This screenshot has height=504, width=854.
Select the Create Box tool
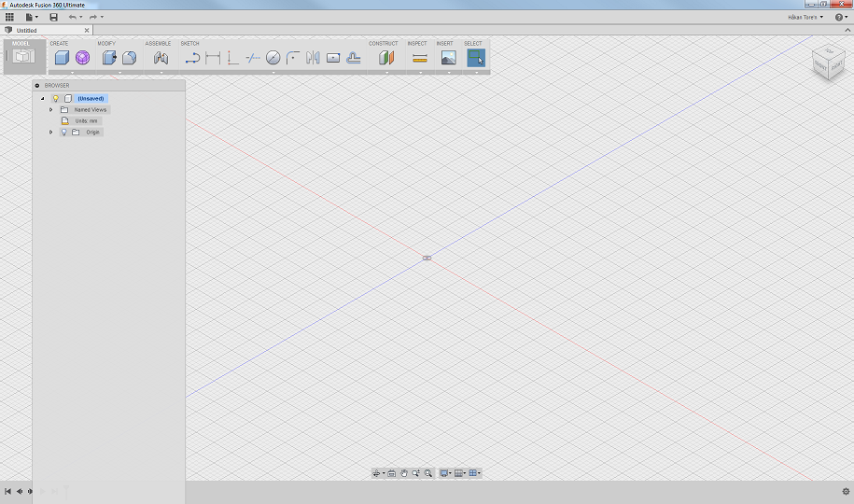(63, 58)
